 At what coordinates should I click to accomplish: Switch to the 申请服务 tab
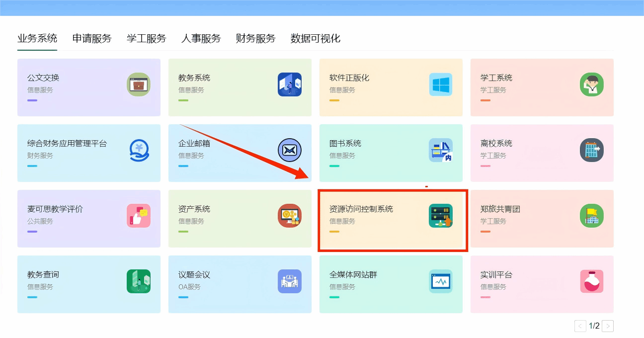tap(92, 39)
